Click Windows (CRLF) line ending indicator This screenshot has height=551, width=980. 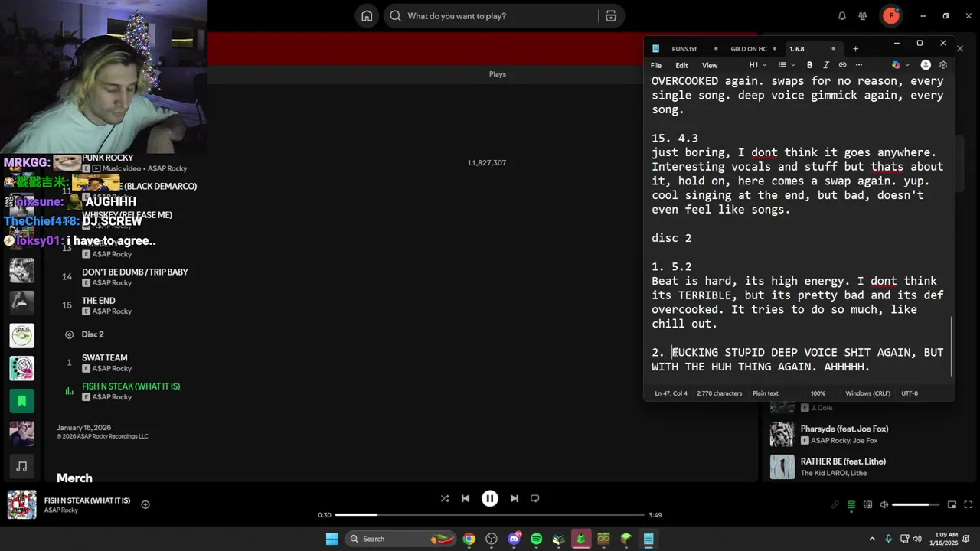point(867,393)
